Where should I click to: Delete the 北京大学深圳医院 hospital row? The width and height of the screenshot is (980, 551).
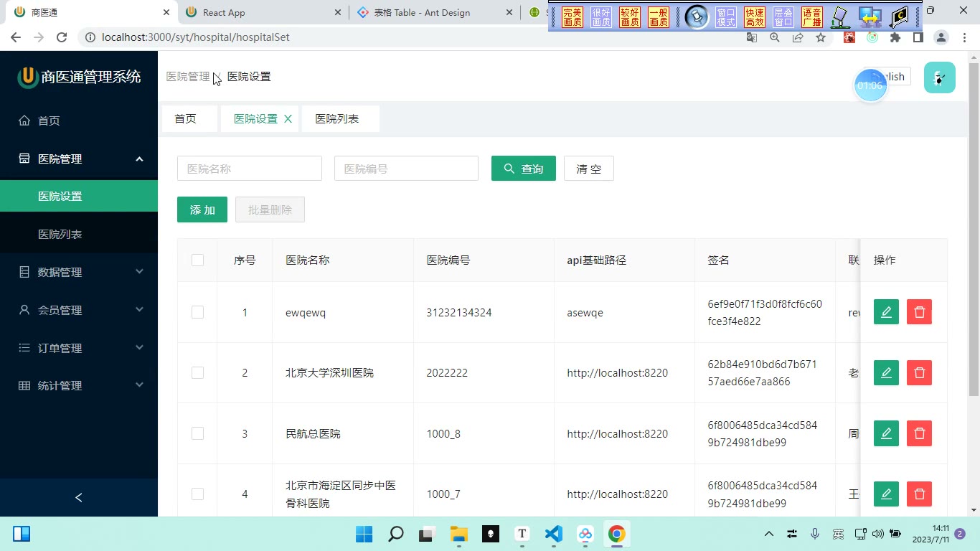[x=919, y=373]
